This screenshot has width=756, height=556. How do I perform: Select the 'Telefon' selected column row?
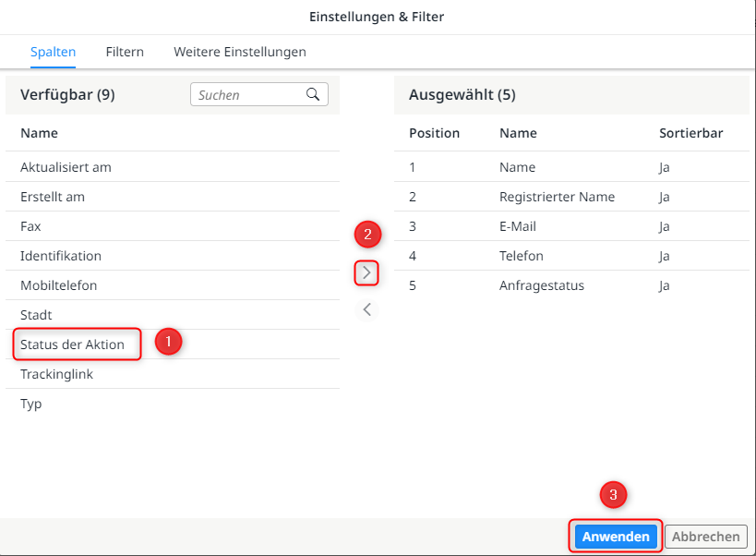(x=522, y=256)
